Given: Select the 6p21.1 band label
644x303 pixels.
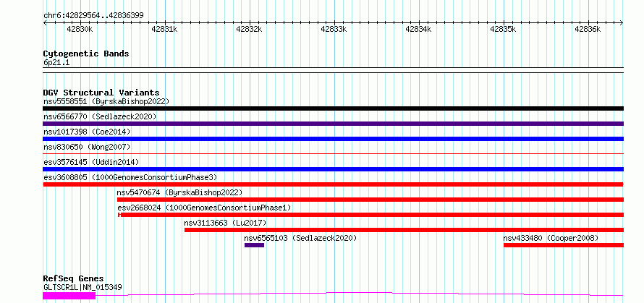Looking at the screenshot, I should click(x=56, y=62).
